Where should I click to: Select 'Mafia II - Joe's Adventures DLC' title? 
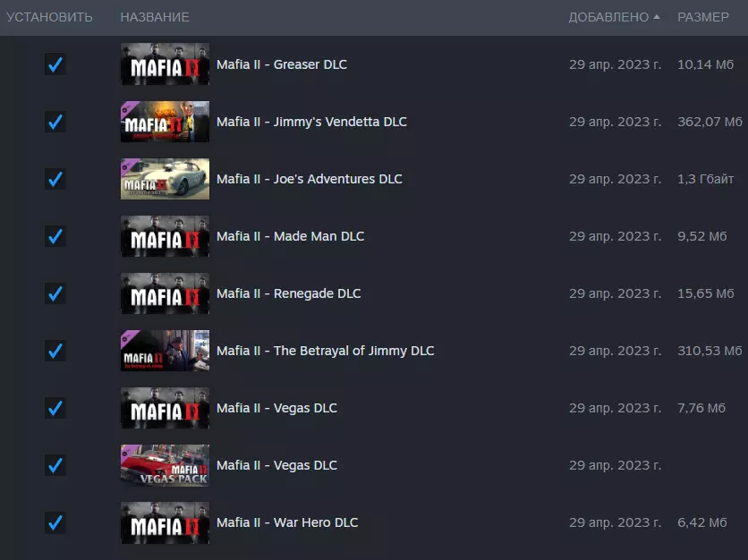pyautogui.click(x=309, y=179)
